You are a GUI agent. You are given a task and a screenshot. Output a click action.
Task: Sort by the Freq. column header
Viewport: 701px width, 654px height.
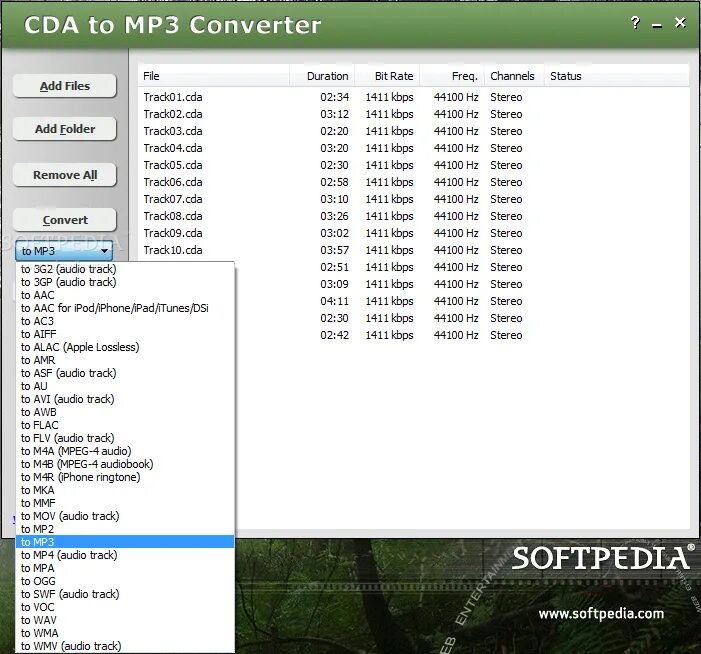452,76
